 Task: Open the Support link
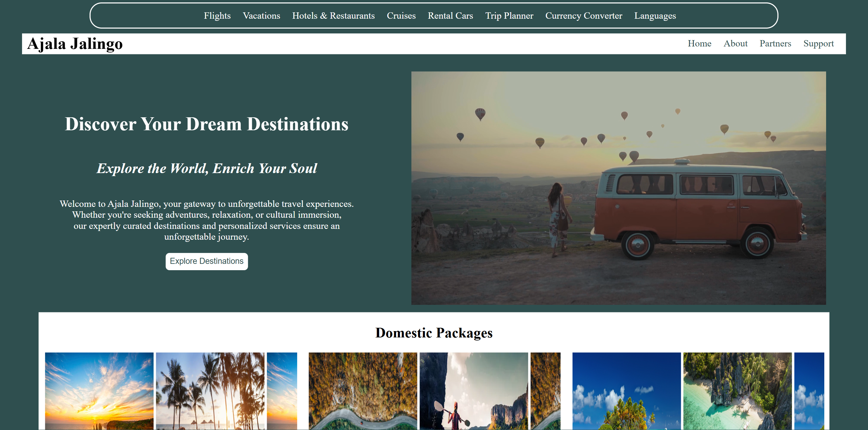(x=818, y=43)
